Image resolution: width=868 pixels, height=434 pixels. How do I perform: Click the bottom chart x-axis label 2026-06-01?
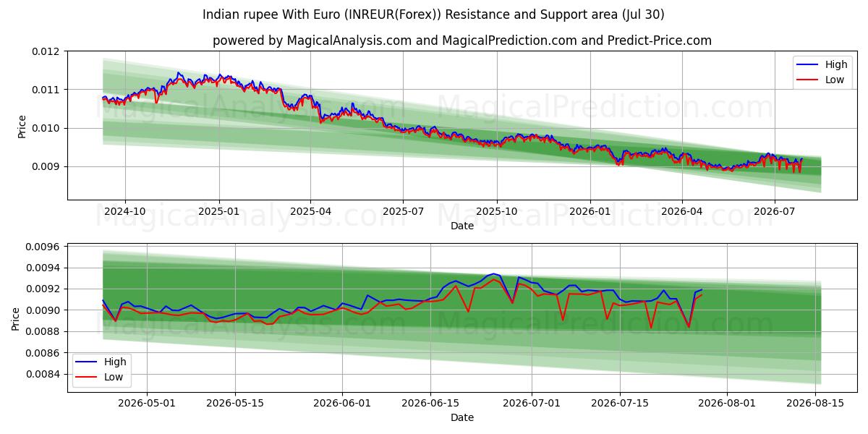[x=343, y=404]
